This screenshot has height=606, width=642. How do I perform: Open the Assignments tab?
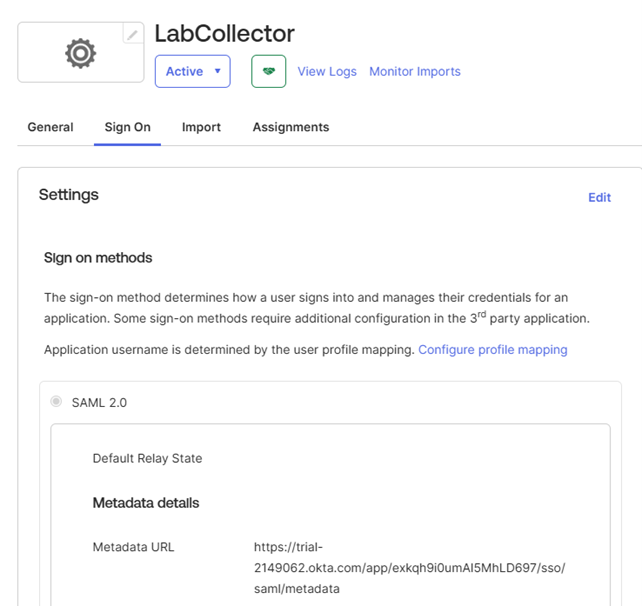click(291, 127)
